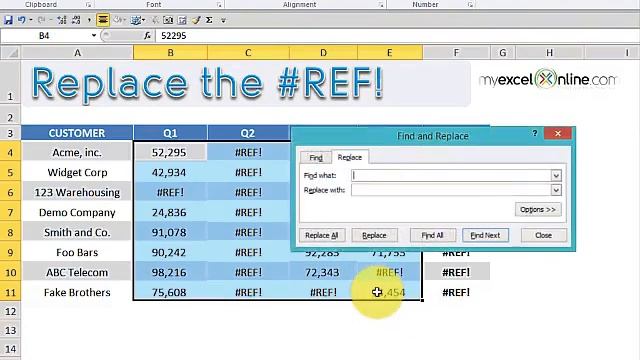640x360 pixels.
Task: Open the Replace with history dropdown
Action: point(556,190)
